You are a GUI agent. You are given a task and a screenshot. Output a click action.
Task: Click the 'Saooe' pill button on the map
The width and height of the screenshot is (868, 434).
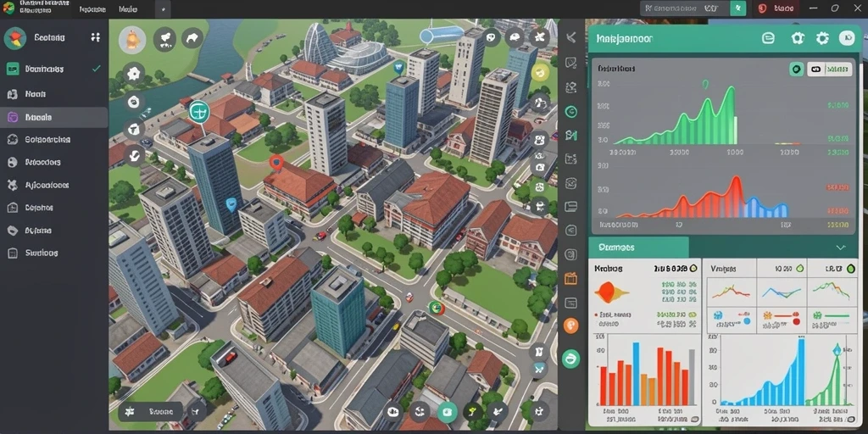(x=151, y=411)
